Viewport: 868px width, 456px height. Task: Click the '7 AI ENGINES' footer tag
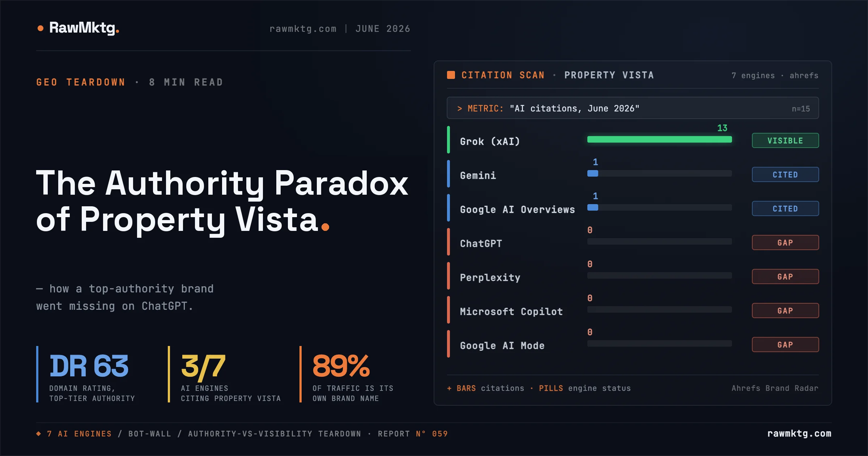79,434
